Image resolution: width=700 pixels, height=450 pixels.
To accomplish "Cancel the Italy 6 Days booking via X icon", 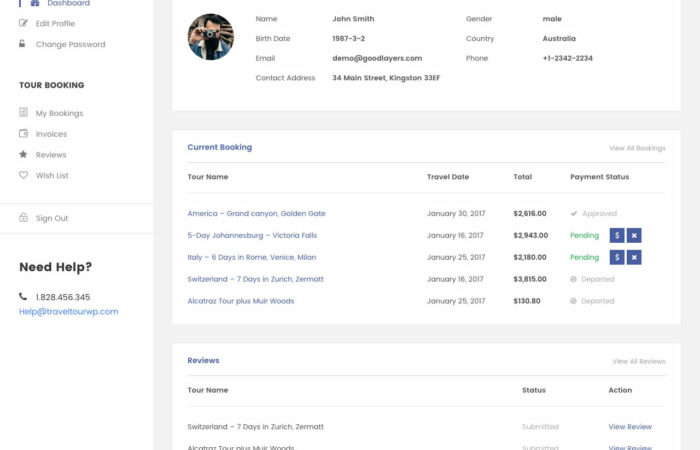I will [634, 258].
